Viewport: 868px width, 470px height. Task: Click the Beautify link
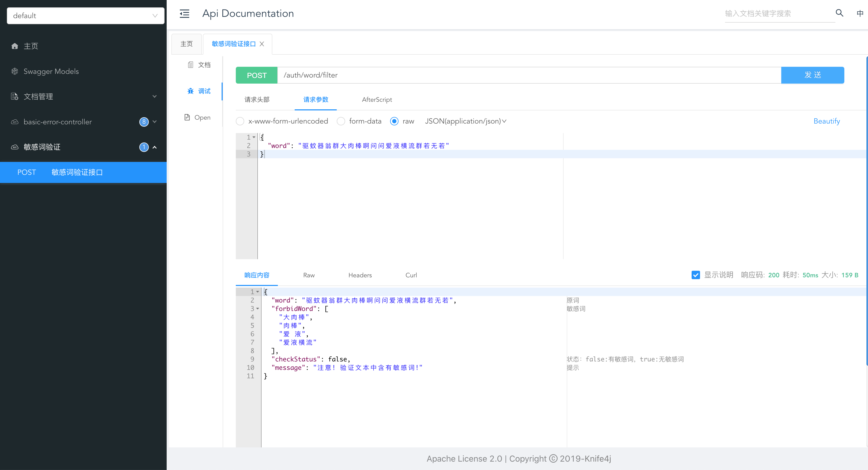coord(826,121)
